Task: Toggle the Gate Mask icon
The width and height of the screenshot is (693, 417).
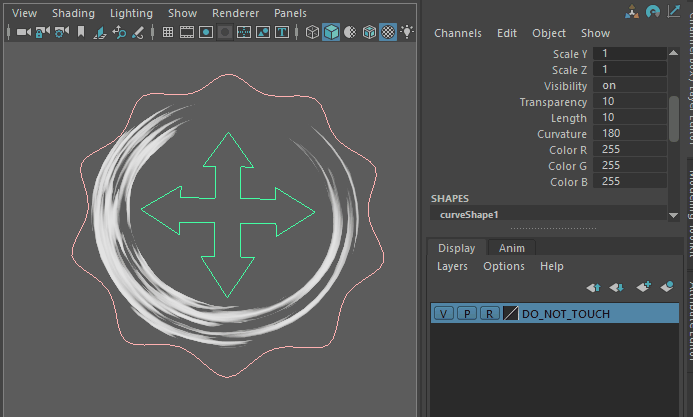Action: pyautogui.click(x=225, y=32)
